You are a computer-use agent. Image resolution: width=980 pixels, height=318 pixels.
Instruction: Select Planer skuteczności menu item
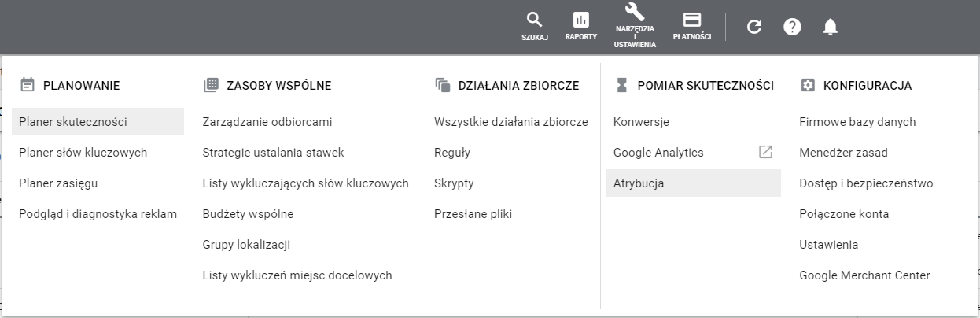pyautogui.click(x=73, y=122)
